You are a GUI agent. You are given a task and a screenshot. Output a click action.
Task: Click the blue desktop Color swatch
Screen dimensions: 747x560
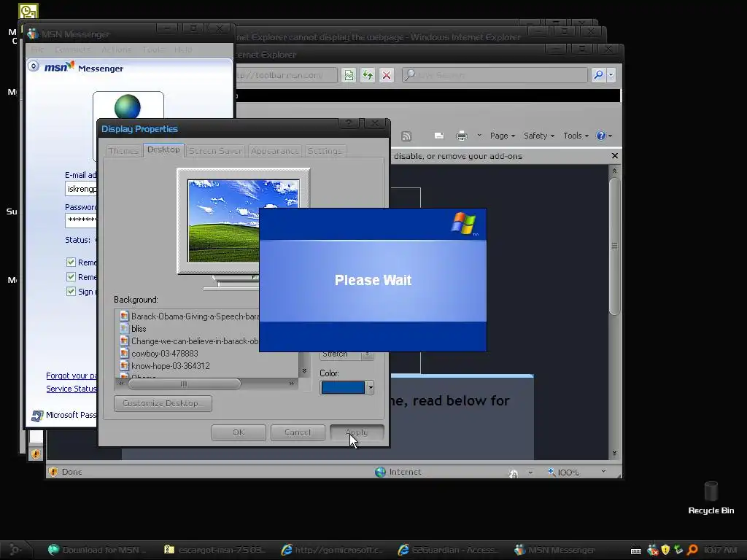tap(343, 388)
